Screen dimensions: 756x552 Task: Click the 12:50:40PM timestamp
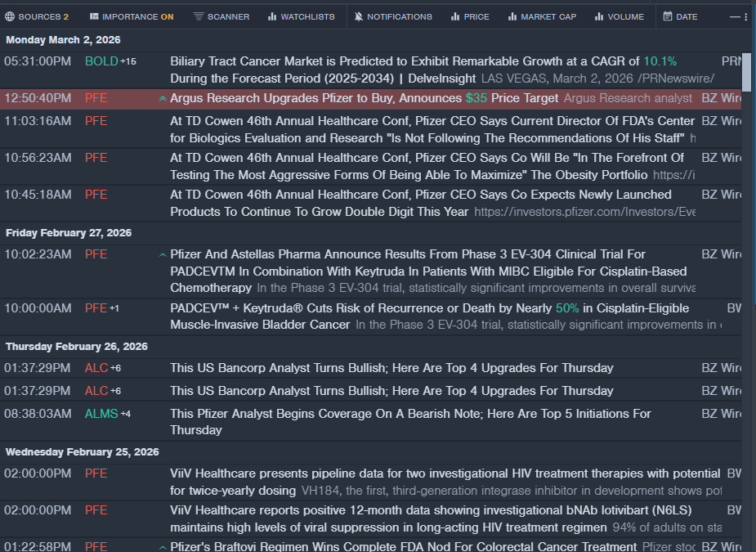[38, 98]
